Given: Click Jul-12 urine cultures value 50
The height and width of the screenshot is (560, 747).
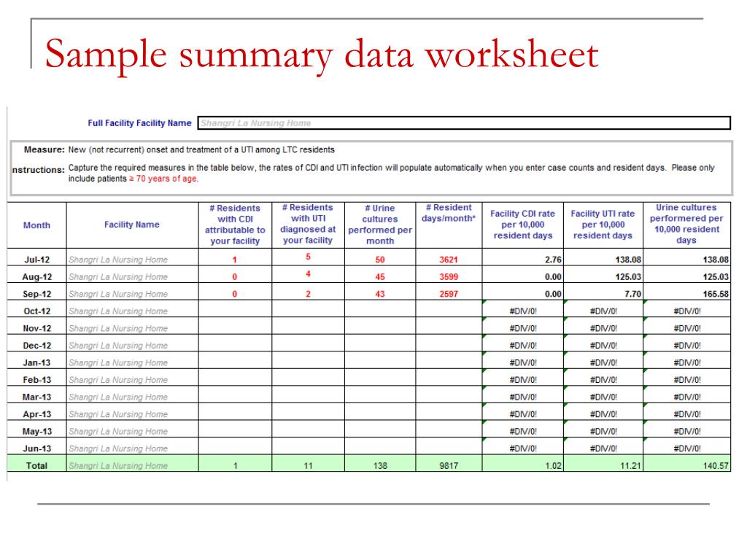Looking at the screenshot, I should [x=380, y=260].
